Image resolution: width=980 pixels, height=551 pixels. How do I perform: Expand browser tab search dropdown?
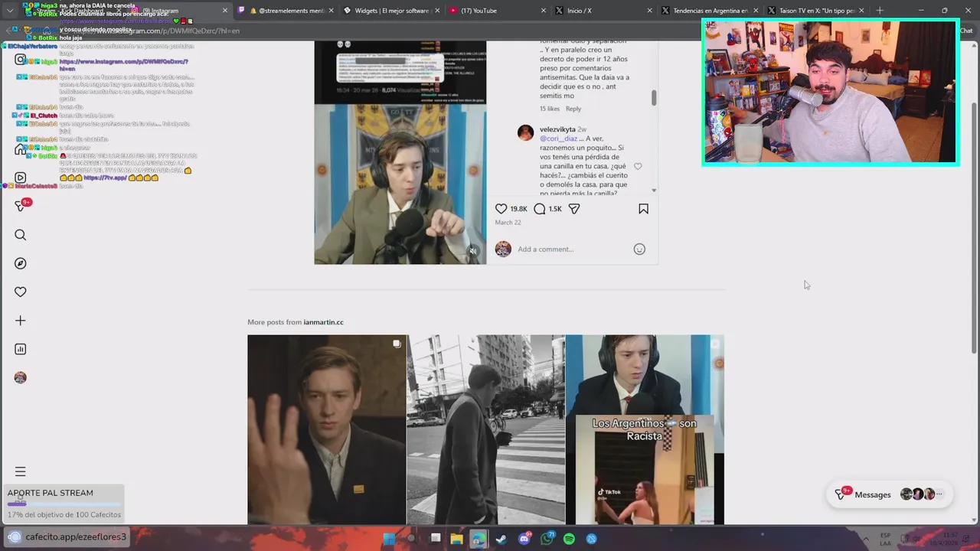pos(10,11)
